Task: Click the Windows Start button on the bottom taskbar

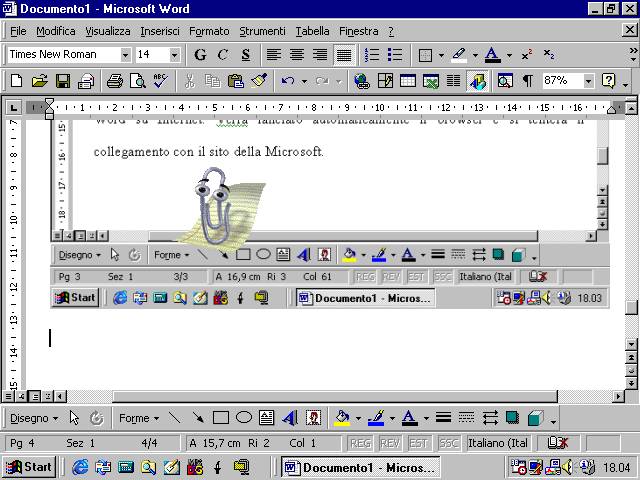Action: click(x=29, y=467)
